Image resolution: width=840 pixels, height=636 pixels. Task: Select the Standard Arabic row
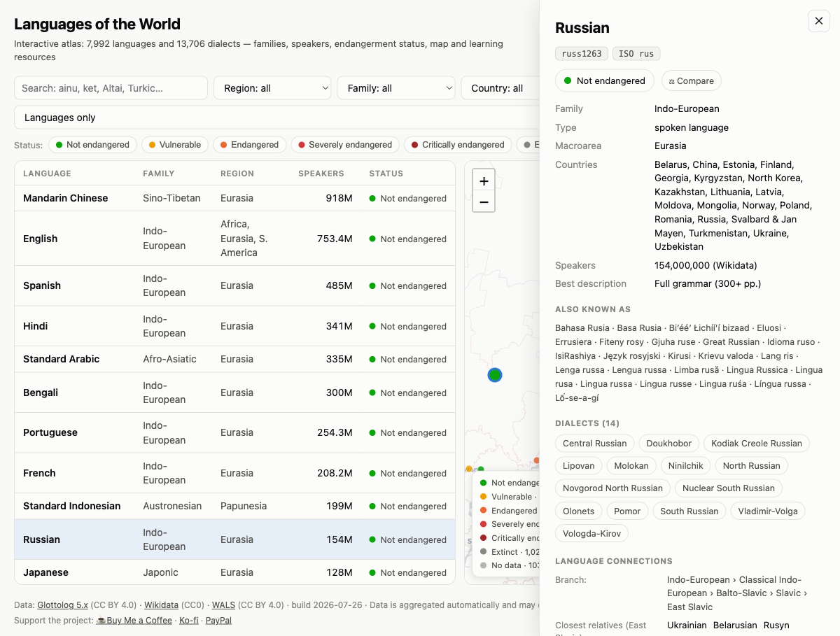[234, 359]
